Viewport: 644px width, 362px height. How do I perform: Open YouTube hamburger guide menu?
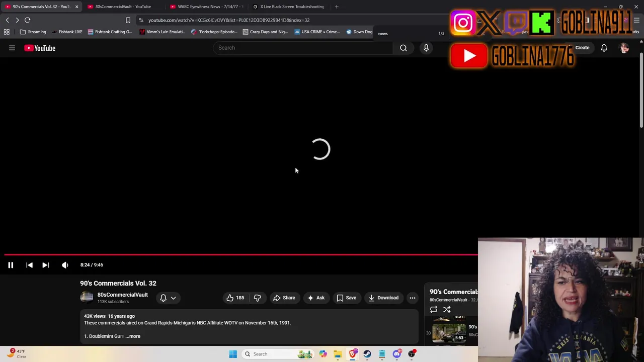click(x=12, y=48)
